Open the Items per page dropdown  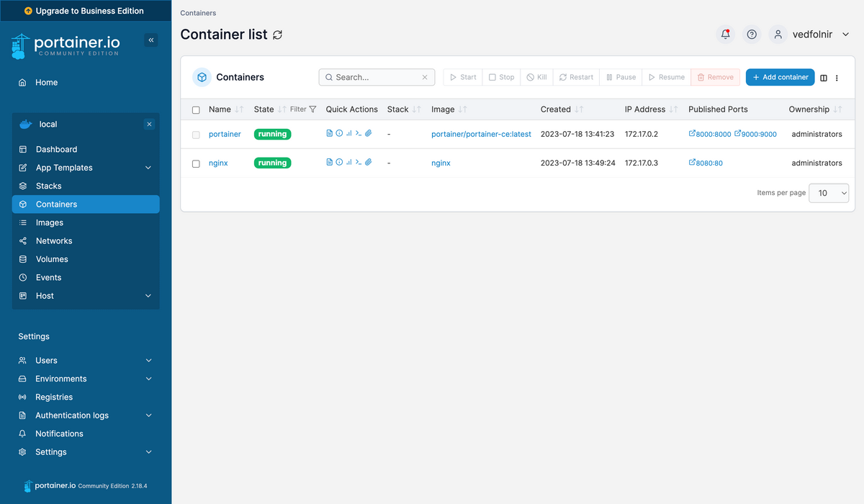pos(829,193)
